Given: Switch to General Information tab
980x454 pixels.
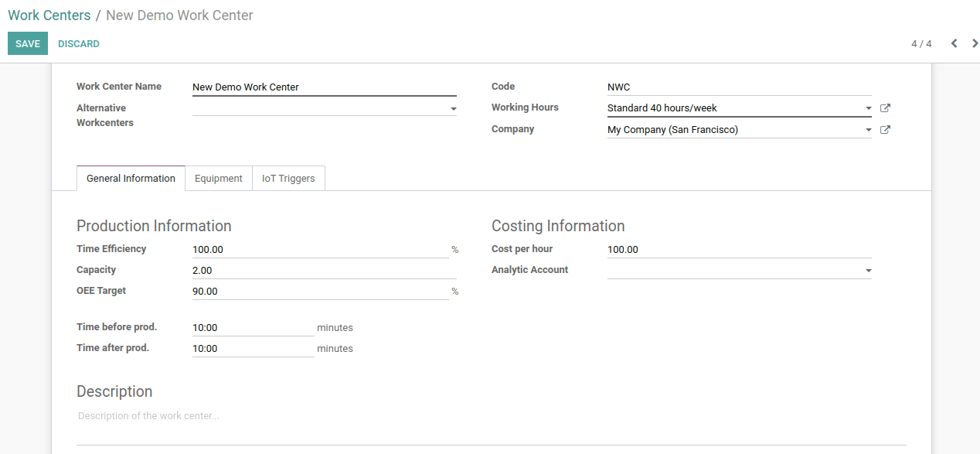Looking at the screenshot, I should pyautogui.click(x=131, y=178).
